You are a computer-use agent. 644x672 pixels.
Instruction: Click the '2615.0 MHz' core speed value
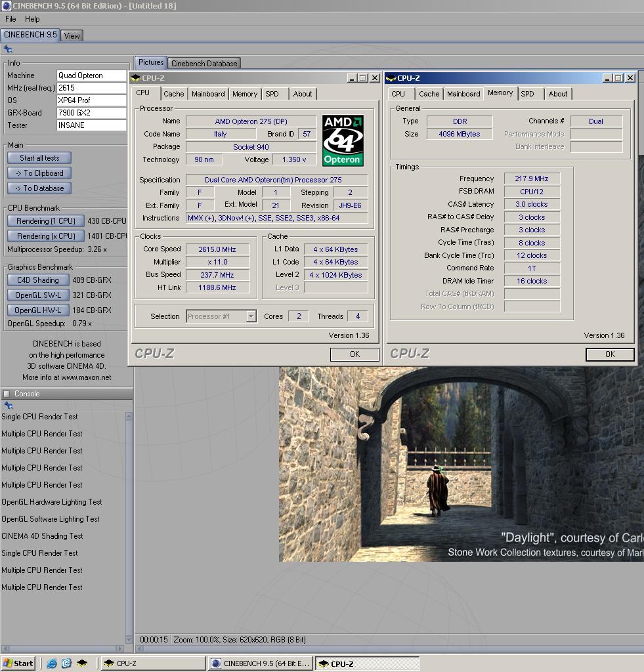217,249
